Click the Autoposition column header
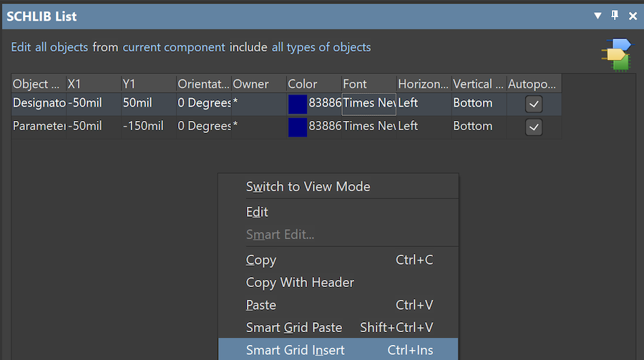644x360 pixels. click(x=534, y=84)
